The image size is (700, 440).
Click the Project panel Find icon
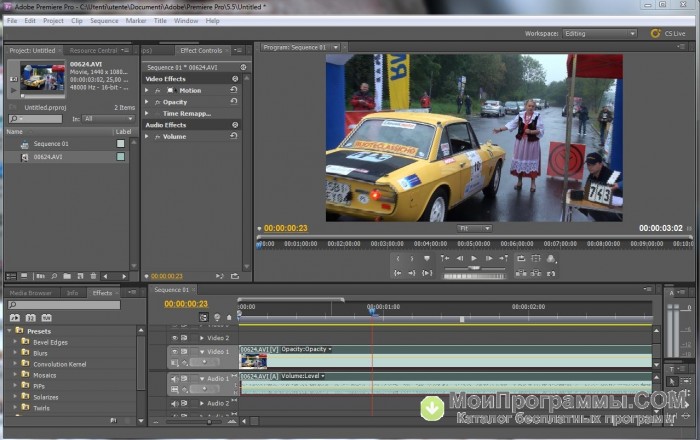(54, 276)
